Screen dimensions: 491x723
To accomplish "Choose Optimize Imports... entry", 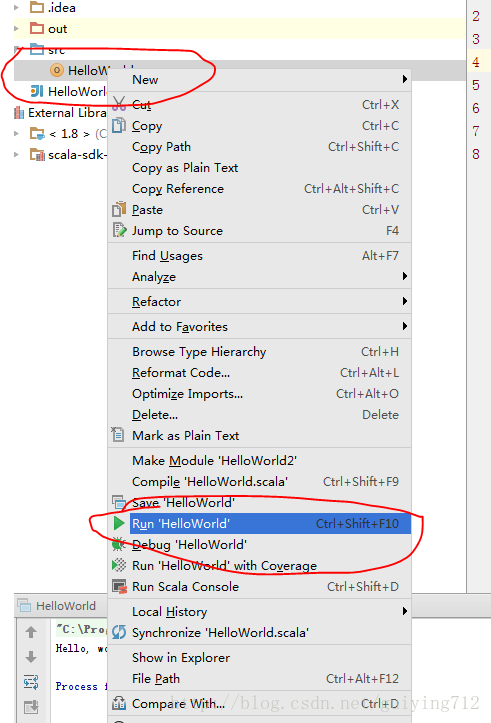I will [x=259, y=393].
